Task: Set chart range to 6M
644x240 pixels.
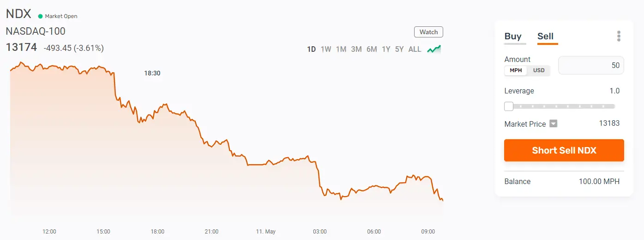Action: 372,49
